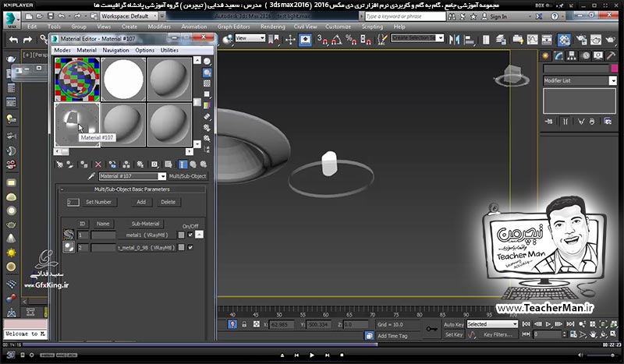The height and width of the screenshot is (364, 624).
Task: Click Video Color Check icon
Action: pyautogui.click(x=207, y=105)
